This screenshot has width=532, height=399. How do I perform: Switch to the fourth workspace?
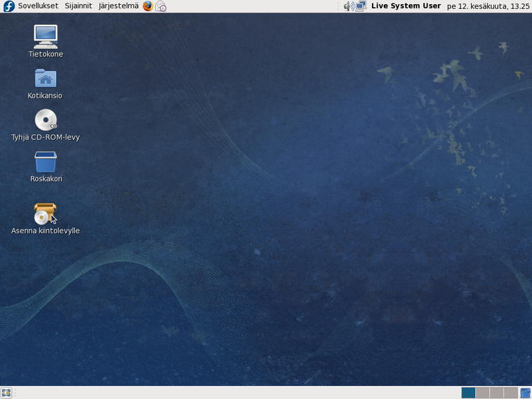(511, 393)
